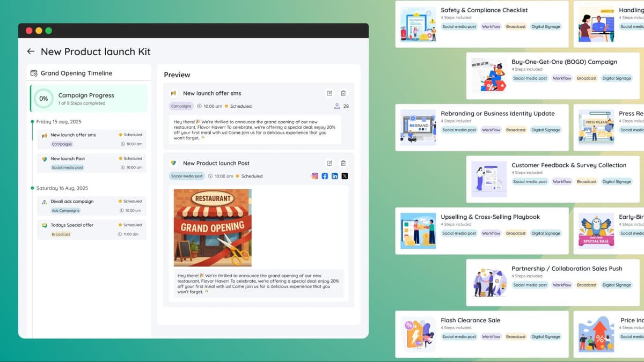Click the LinkedIn icon on the launch post

coord(334,175)
